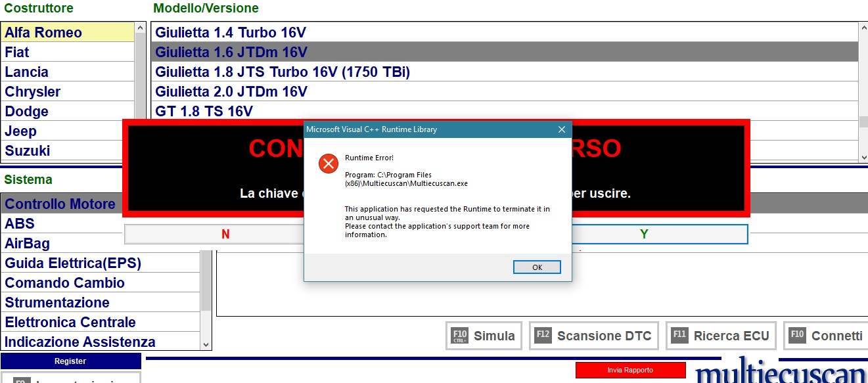The image size is (868, 383).
Task: Select Controllo Motore system
Action: [62, 204]
